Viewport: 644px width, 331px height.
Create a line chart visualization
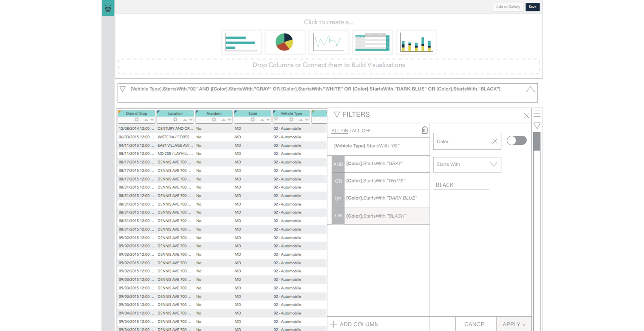(x=328, y=42)
